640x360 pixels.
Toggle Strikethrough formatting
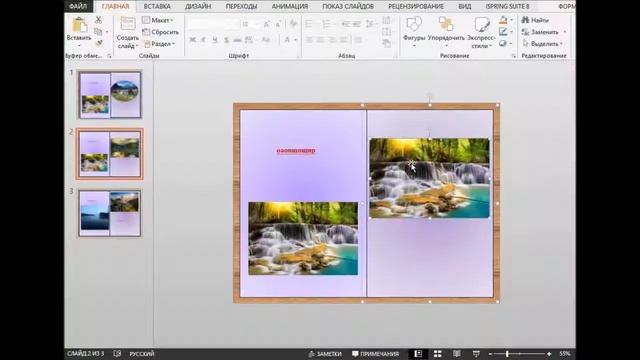pyautogui.click(x=237, y=40)
